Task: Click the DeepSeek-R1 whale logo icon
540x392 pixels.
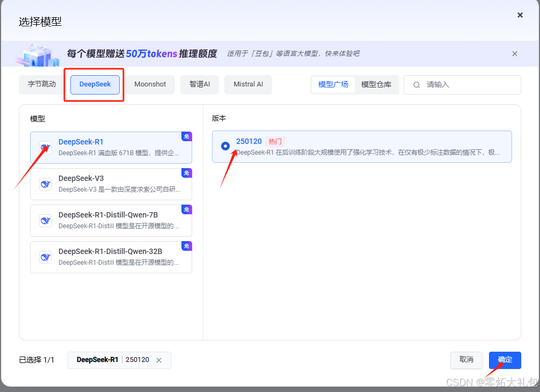Action: coord(46,148)
